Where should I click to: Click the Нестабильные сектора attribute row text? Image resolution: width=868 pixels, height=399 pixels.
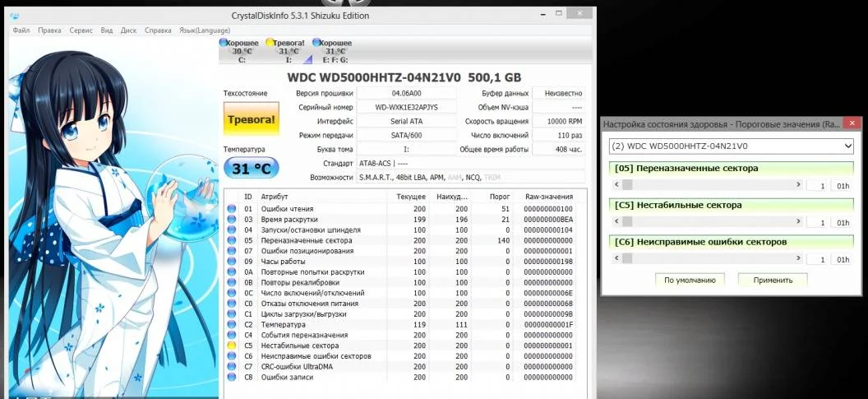pyautogui.click(x=299, y=346)
